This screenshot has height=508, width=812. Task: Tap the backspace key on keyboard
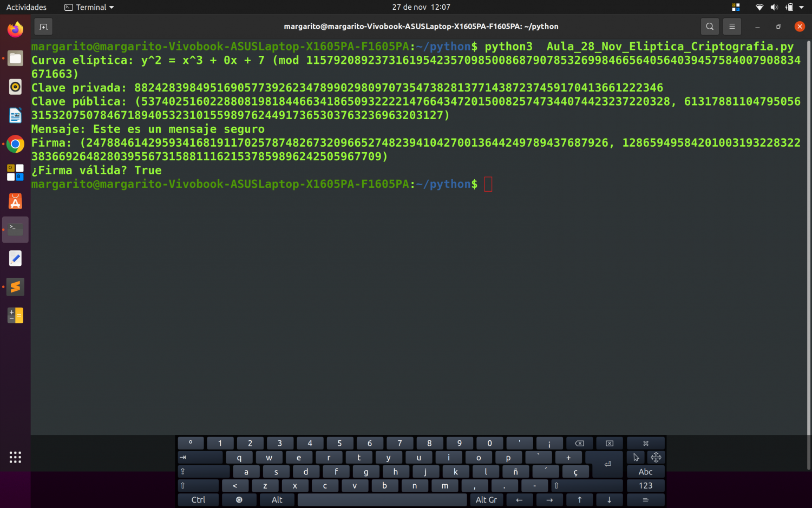[579, 443]
